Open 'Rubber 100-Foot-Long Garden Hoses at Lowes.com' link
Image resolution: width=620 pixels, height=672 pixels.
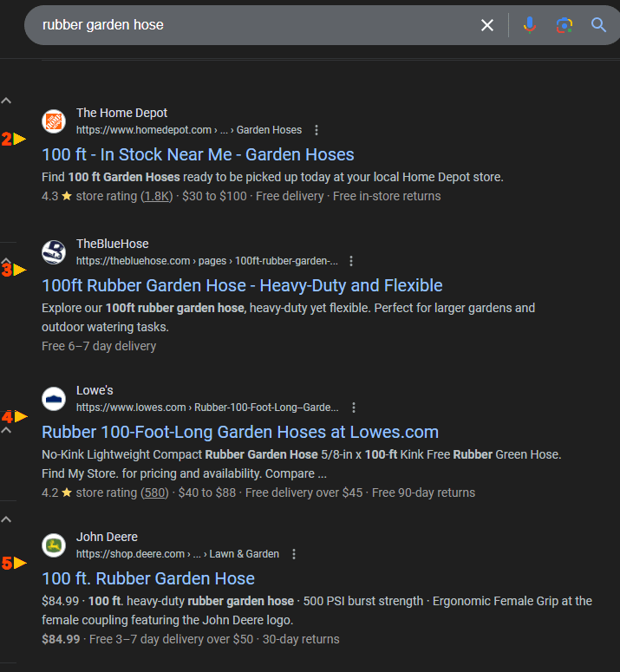240,433
